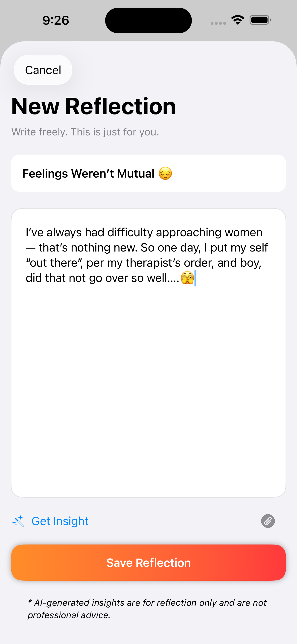Tap the peeking face emoji in entry
The image size is (297, 644).
[187, 278]
